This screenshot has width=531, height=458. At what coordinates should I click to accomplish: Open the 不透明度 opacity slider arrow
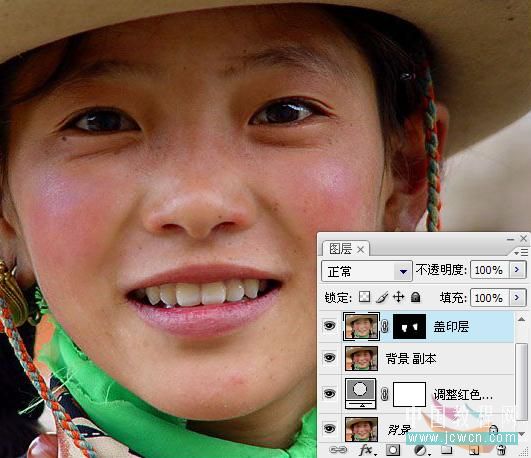coord(517,270)
